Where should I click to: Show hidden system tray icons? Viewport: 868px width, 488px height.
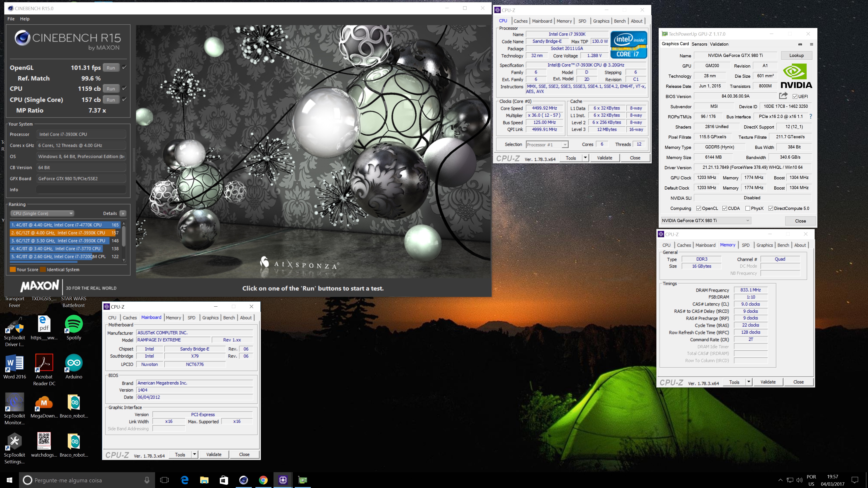click(x=780, y=480)
